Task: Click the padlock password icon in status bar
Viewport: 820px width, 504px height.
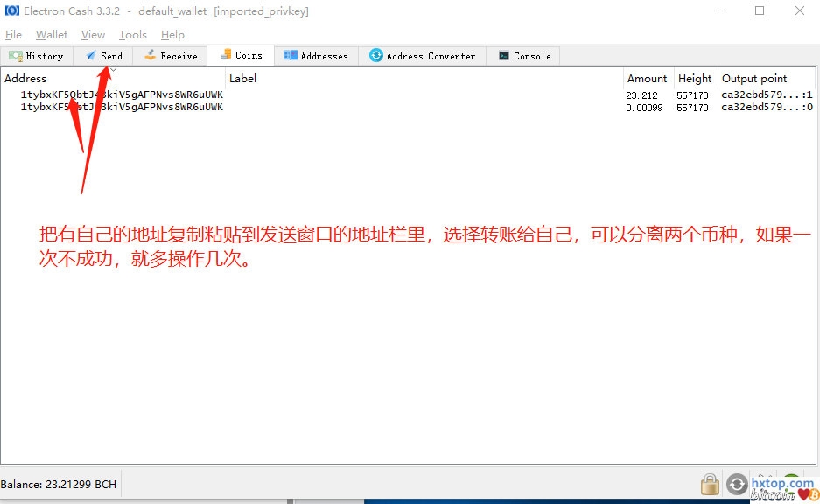Action: point(710,484)
